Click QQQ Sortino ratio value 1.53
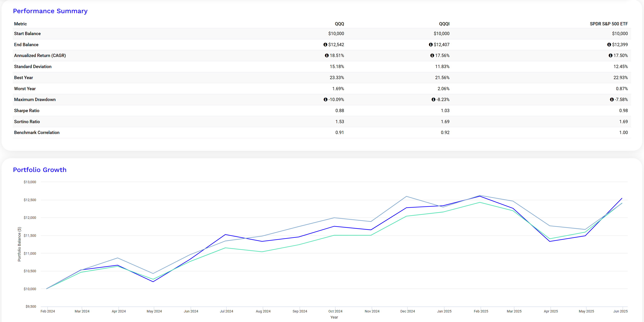Viewport: 644px width, 322px height. (x=340, y=122)
